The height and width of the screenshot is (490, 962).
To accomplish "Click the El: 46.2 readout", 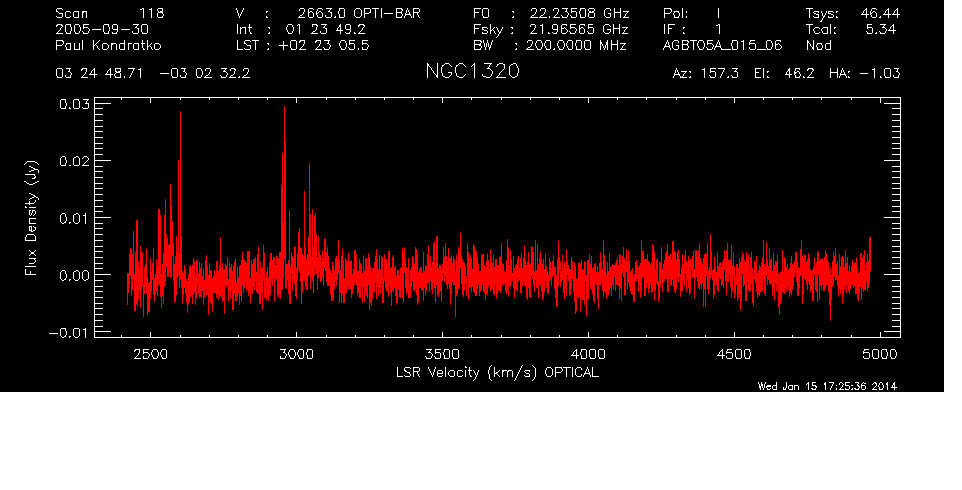I will point(784,74).
